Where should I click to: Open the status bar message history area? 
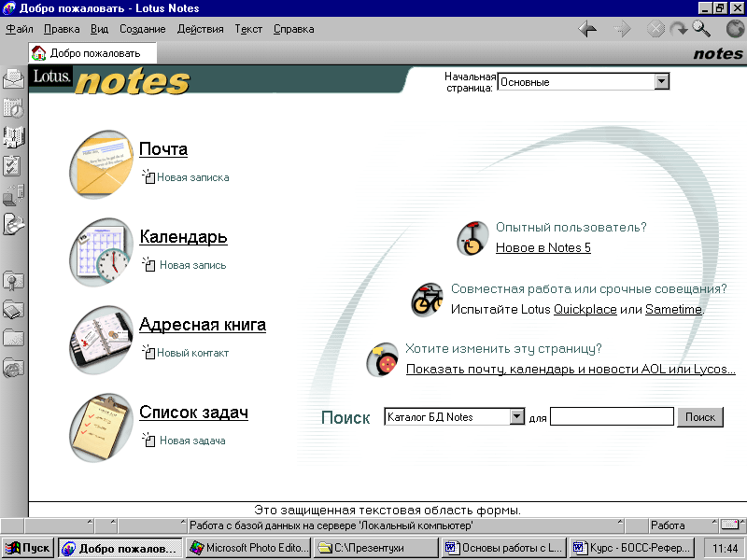(x=406, y=525)
